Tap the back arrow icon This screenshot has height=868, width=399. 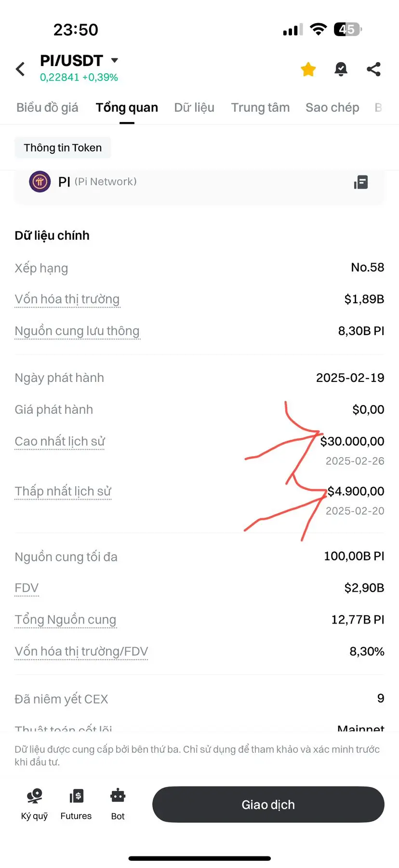pyautogui.click(x=20, y=69)
